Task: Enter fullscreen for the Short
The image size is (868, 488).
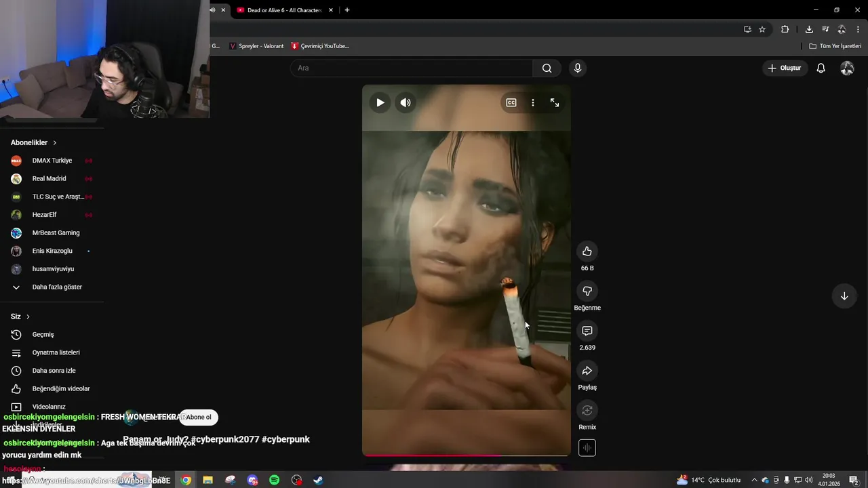Action: pyautogui.click(x=555, y=103)
